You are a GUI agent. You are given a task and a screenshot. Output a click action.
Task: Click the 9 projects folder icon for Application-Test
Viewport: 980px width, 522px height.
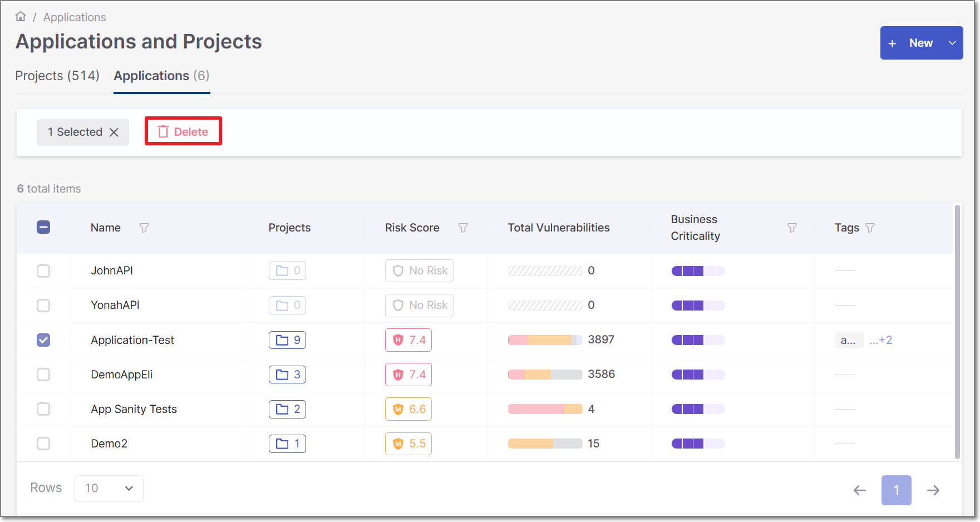(x=287, y=339)
